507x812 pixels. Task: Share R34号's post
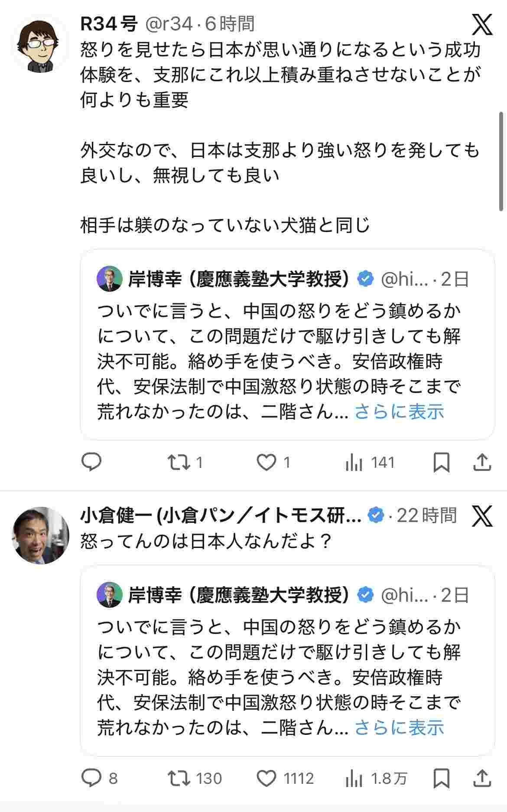coord(481,462)
